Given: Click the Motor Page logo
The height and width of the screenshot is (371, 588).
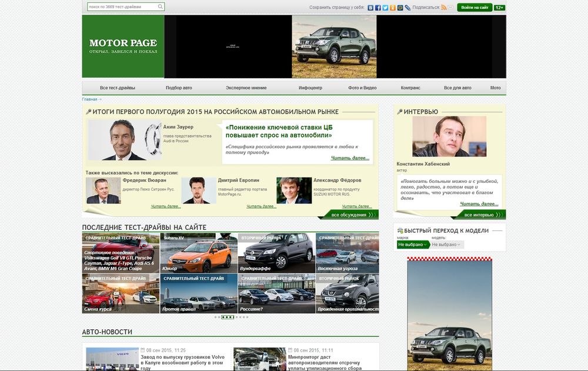Looking at the screenshot, I should point(123,46).
